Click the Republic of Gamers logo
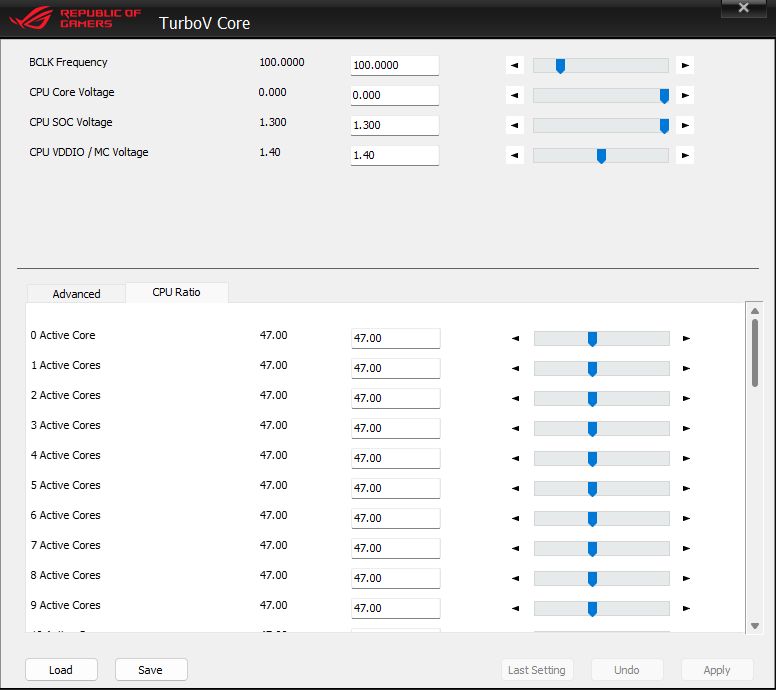The width and height of the screenshot is (776, 690). click(75, 18)
